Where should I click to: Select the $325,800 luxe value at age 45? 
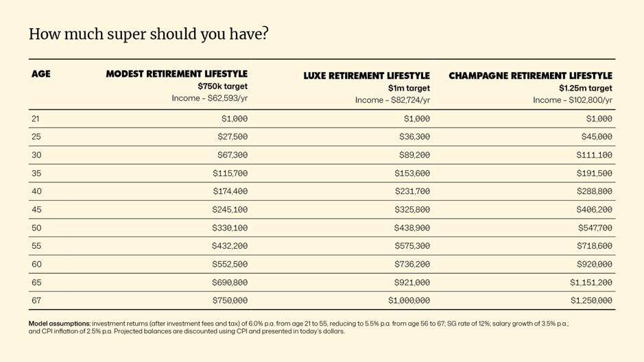pyautogui.click(x=412, y=210)
